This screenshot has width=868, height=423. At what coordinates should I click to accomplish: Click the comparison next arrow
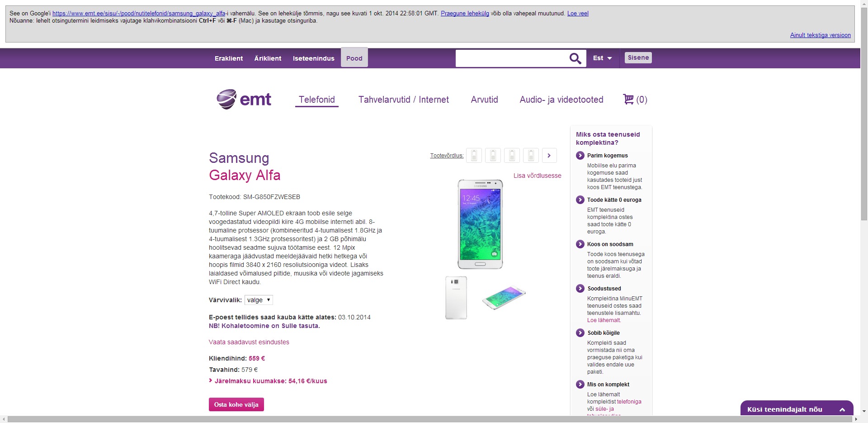549,155
